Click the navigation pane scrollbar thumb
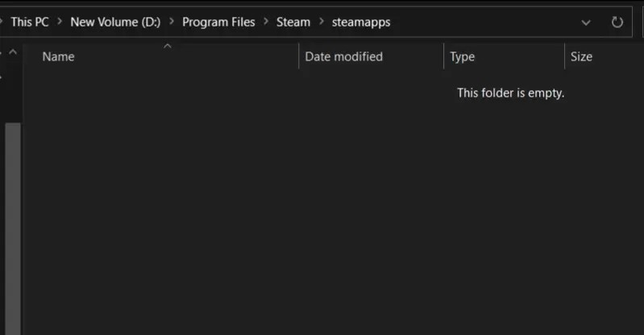This screenshot has height=335, width=644. pyautogui.click(x=13, y=225)
